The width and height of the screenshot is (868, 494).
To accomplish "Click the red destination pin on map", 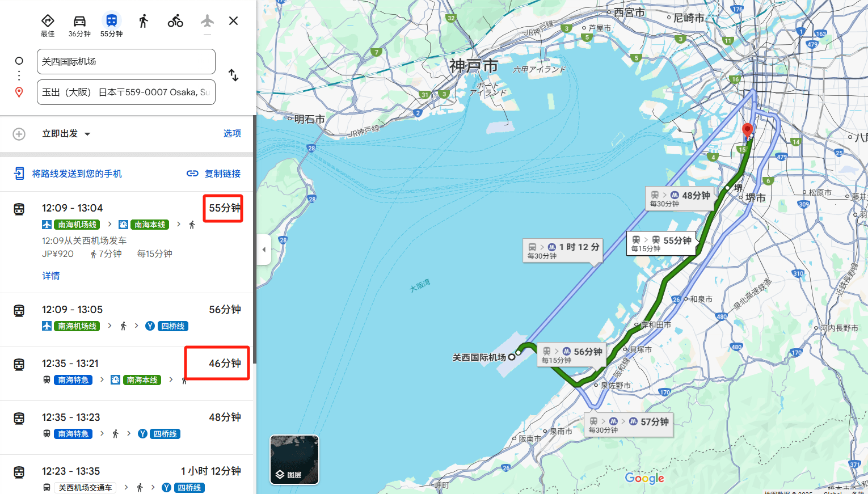I will 748,131.
